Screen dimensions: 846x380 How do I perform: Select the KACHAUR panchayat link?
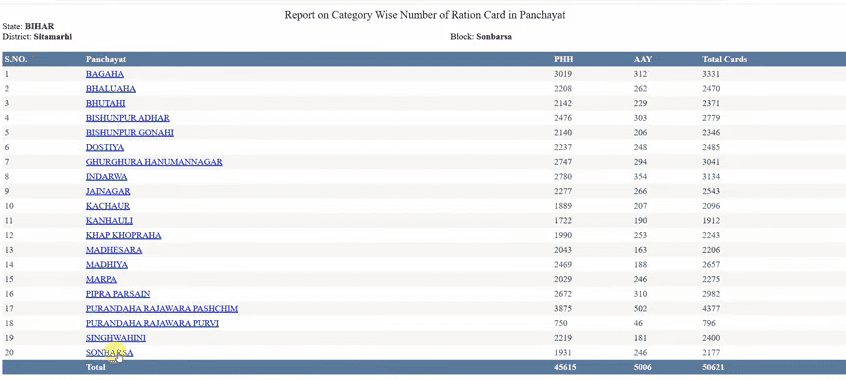coord(107,206)
